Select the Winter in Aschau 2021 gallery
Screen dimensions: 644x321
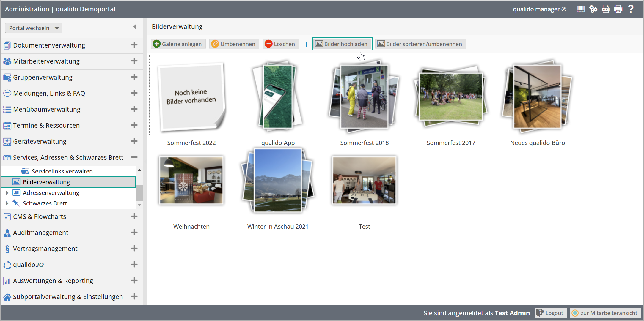pos(278,181)
